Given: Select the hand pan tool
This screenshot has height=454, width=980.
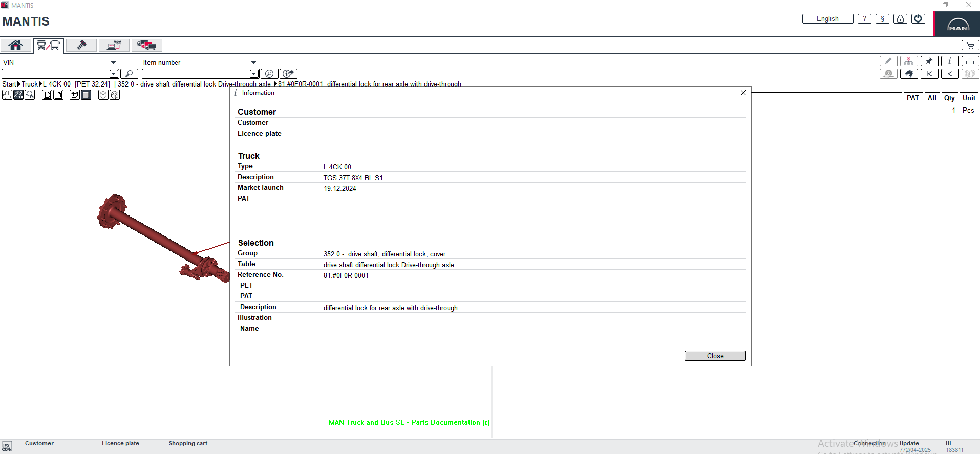Looking at the screenshot, I should [x=7, y=95].
